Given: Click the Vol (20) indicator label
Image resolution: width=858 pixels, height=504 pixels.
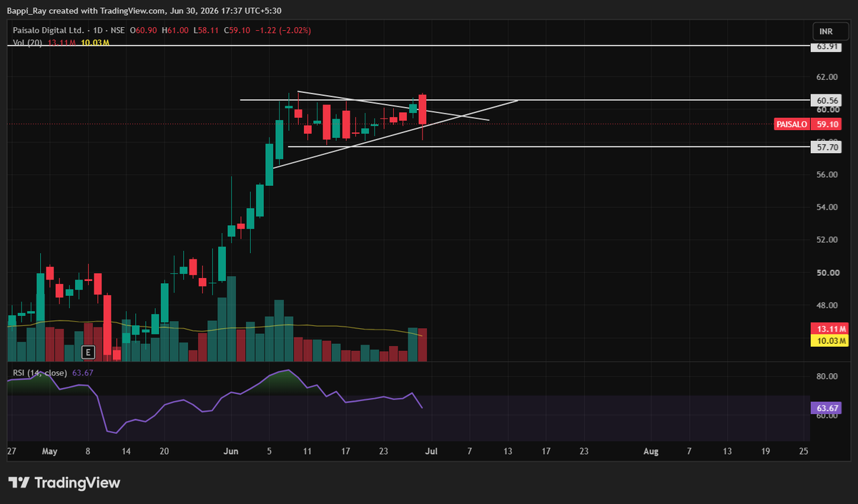Looking at the screenshot, I should (27, 43).
